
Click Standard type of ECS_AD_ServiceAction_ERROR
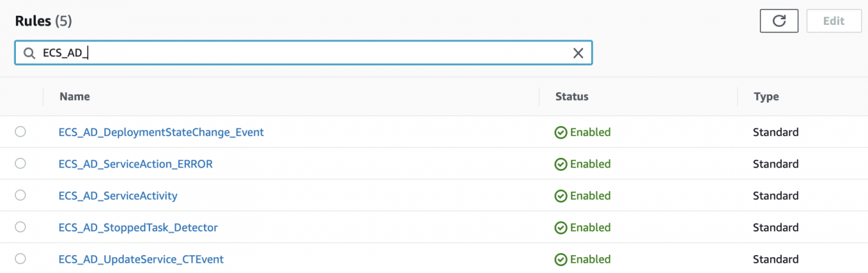tap(776, 164)
